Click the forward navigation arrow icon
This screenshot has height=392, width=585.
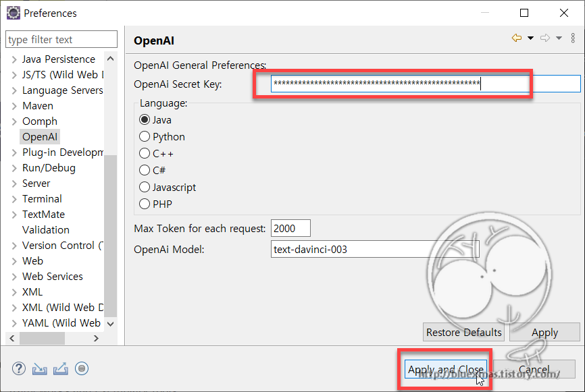pyautogui.click(x=545, y=38)
